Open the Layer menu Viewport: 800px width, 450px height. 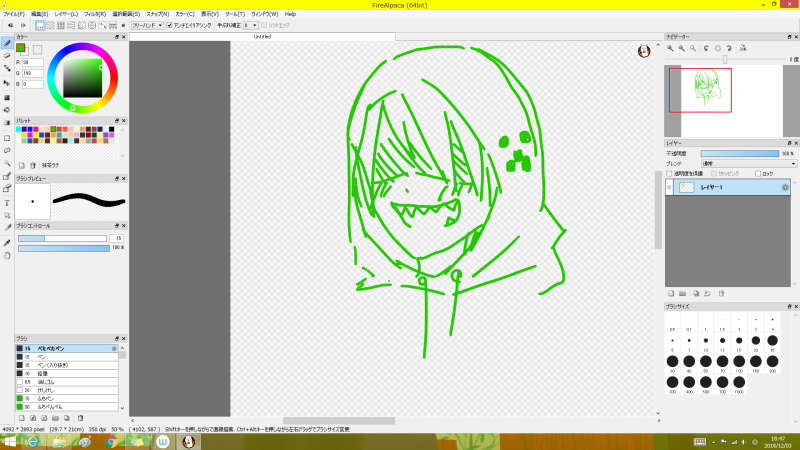point(66,14)
